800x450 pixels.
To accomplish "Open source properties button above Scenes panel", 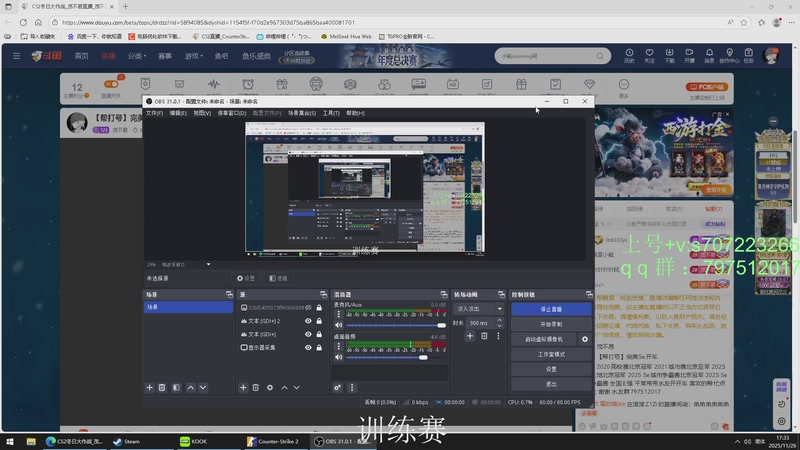I will click(246, 279).
